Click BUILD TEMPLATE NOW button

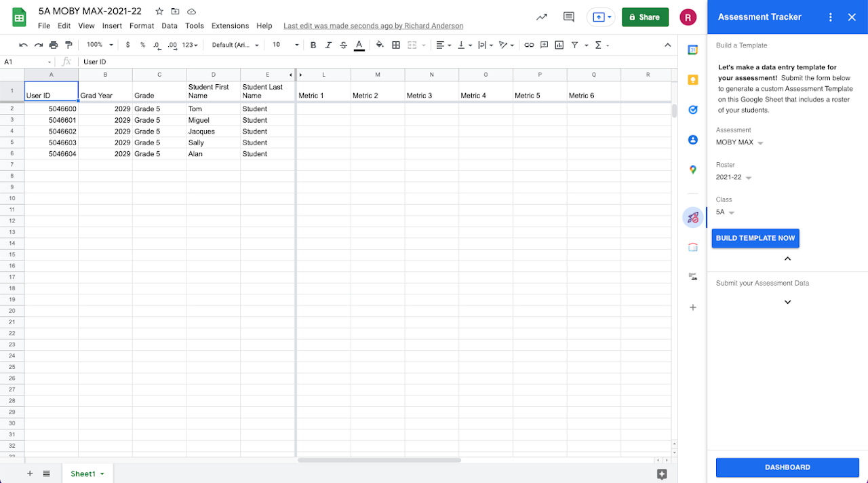pos(755,238)
